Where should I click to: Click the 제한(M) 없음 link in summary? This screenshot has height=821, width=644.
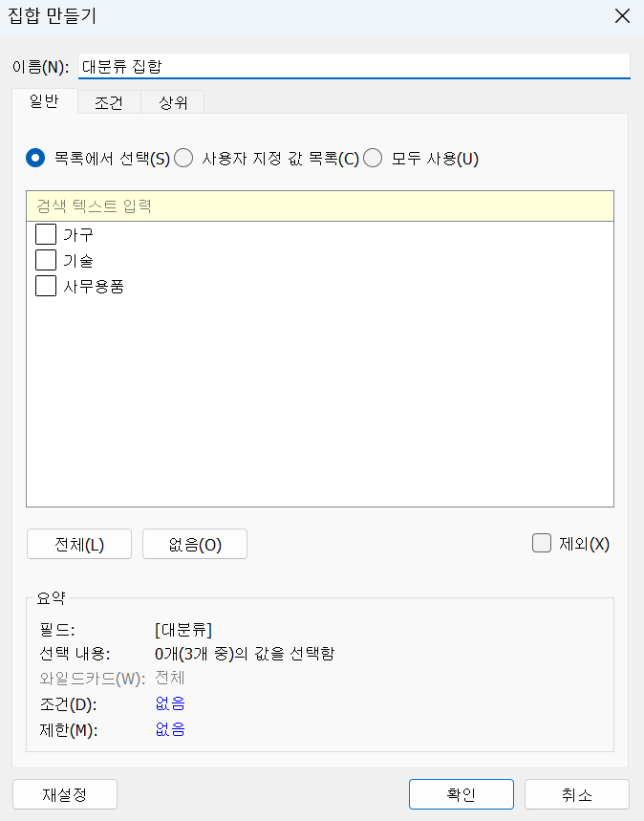[170, 729]
